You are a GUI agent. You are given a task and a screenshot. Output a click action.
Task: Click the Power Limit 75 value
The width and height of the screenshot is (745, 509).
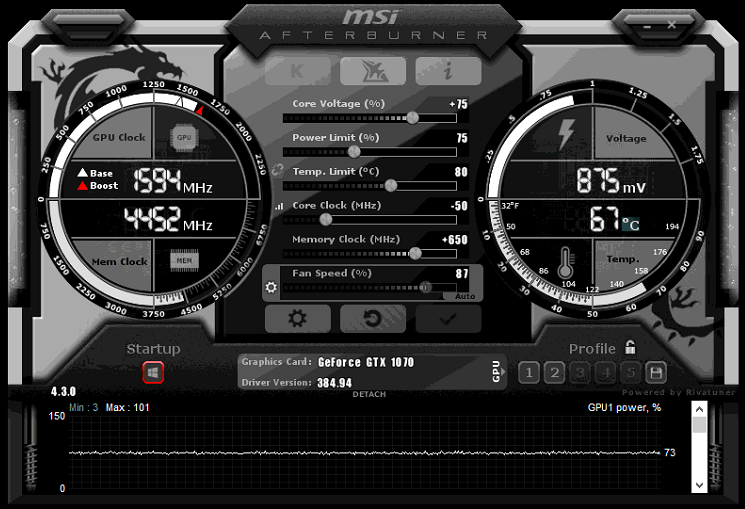(x=462, y=138)
